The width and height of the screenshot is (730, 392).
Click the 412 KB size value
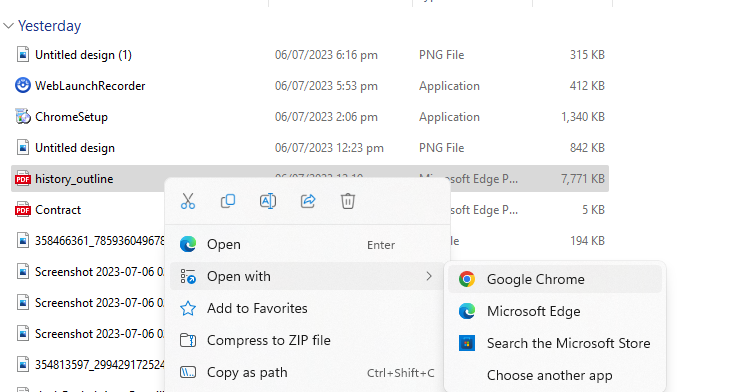pos(587,86)
